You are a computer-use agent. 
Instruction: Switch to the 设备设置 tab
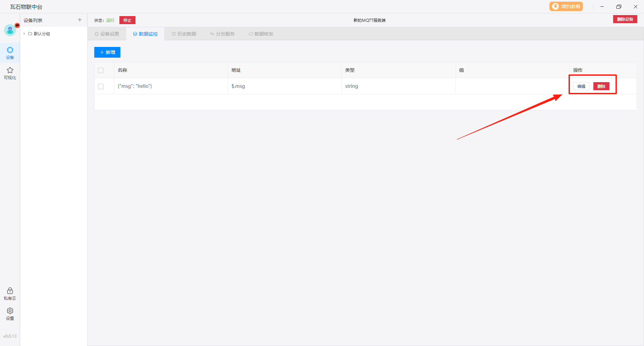pyautogui.click(x=107, y=34)
